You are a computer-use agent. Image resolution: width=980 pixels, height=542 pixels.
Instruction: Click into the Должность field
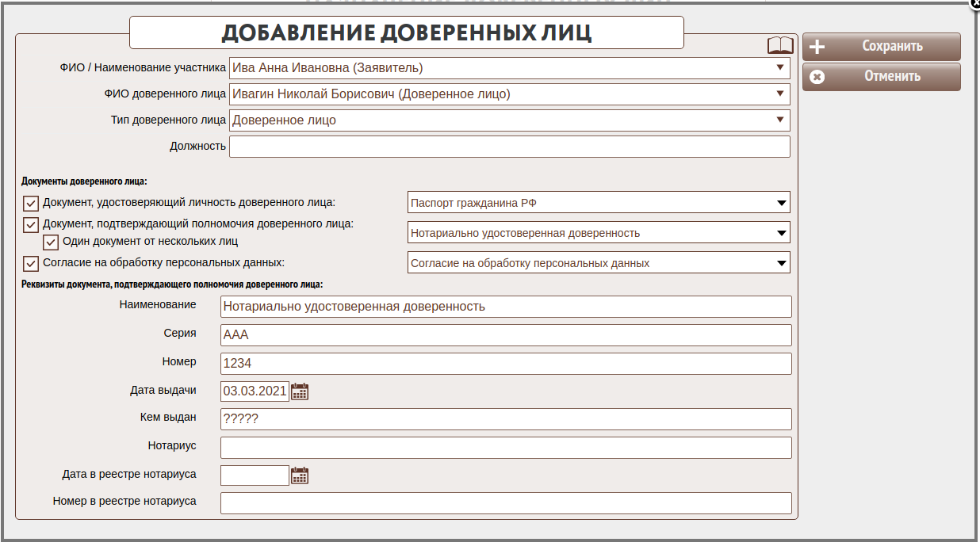509,147
